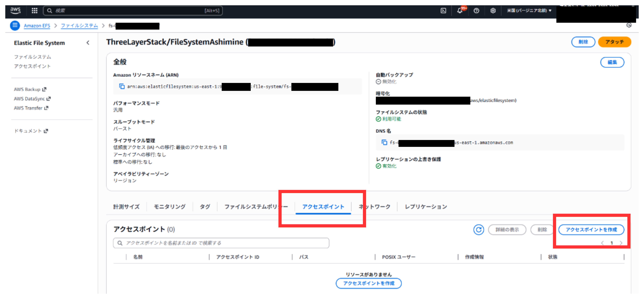This screenshot has height=299, width=644.
Task: Refresh the access points list
Action: click(479, 229)
